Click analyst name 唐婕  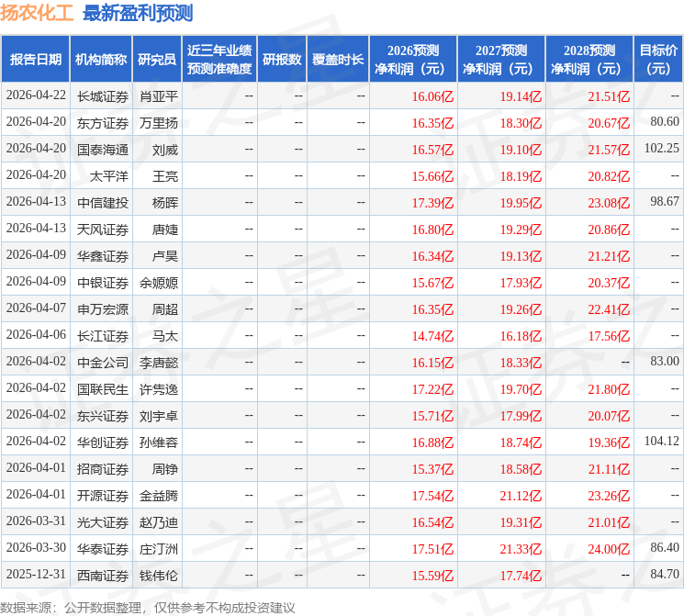click(x=165, y=230)
